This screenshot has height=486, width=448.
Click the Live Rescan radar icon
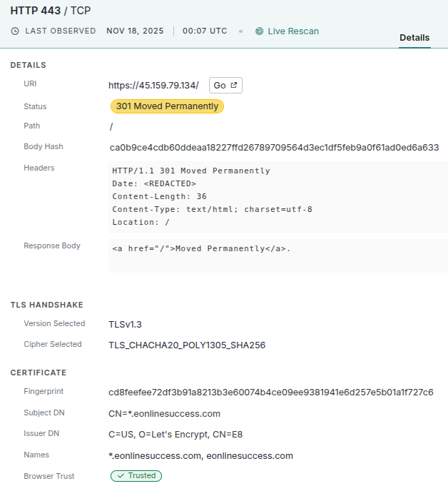point(260,31)
